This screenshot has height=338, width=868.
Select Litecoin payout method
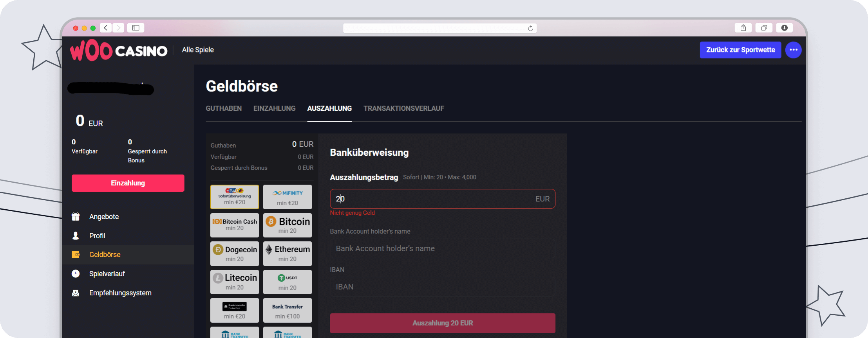point(235,282)
